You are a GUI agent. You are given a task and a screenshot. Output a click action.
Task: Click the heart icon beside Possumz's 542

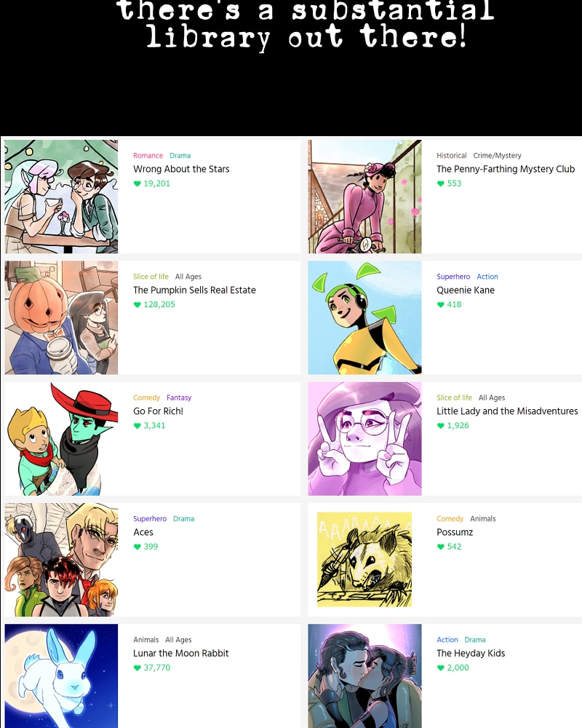[x=440, y=547]
